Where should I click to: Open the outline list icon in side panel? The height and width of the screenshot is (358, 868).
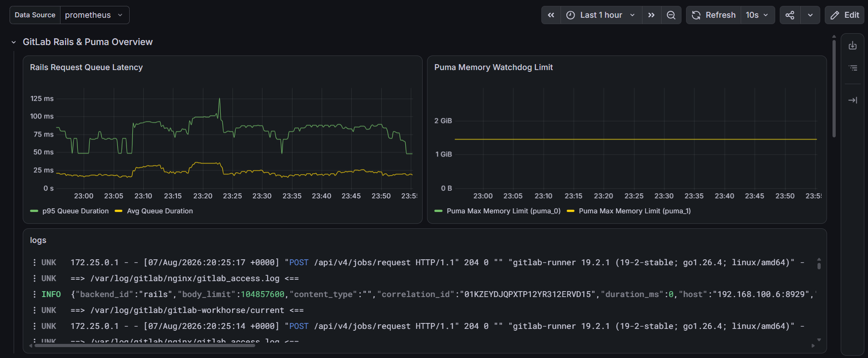coord(853,68)
